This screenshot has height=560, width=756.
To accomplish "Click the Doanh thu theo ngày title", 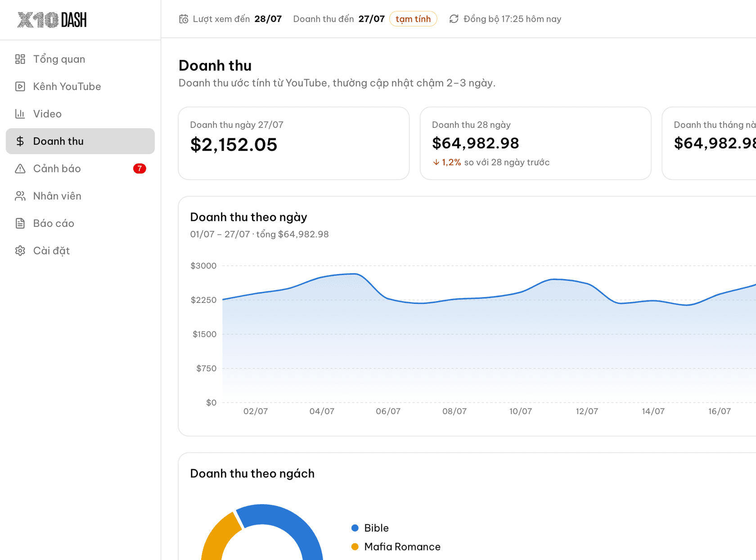I will (248, 217).
